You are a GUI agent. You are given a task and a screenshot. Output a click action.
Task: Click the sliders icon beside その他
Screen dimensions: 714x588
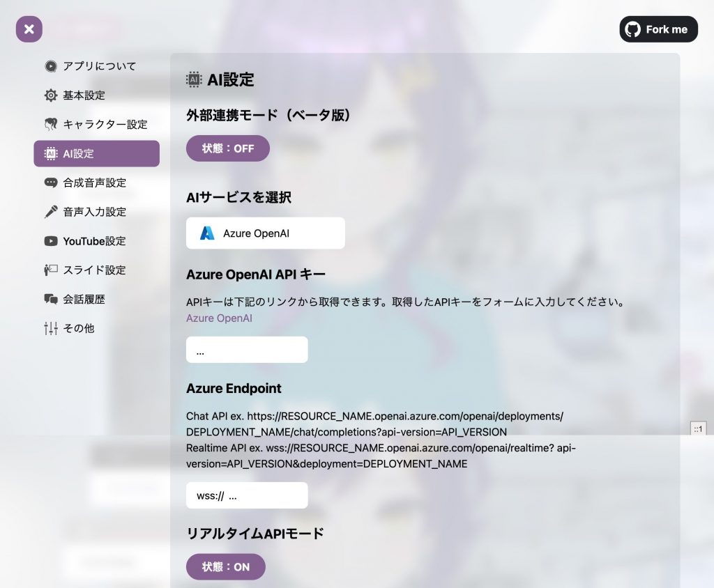[50, 328]
